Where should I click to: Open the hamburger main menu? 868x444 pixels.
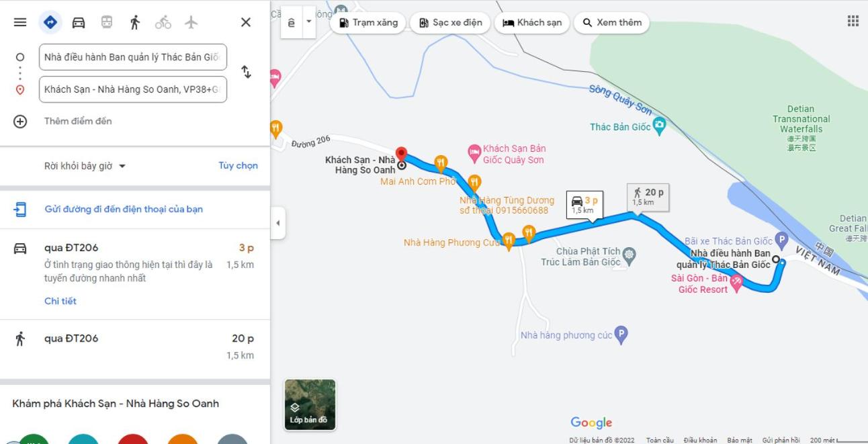(20, 22)
